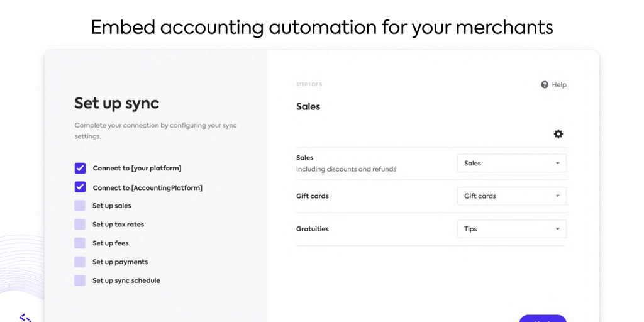
Task: Expand the Gift cards dropdown
Action: click(511, 196)
